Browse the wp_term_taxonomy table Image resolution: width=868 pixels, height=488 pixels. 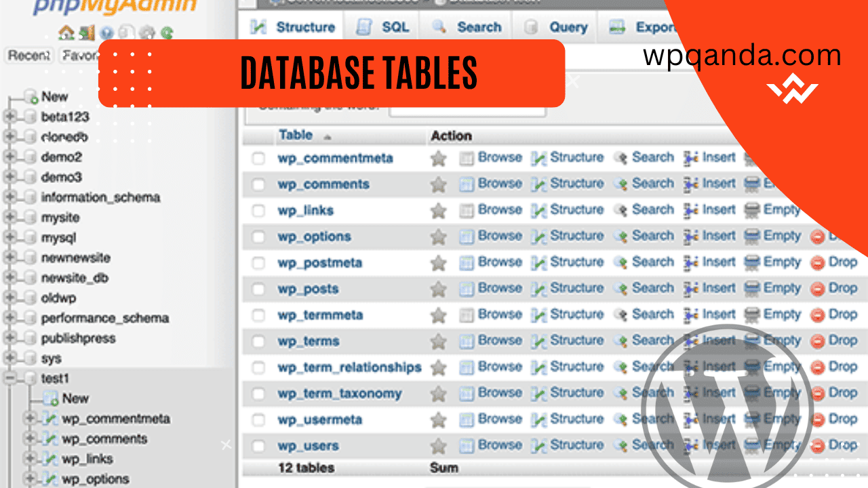coord(499,393)
